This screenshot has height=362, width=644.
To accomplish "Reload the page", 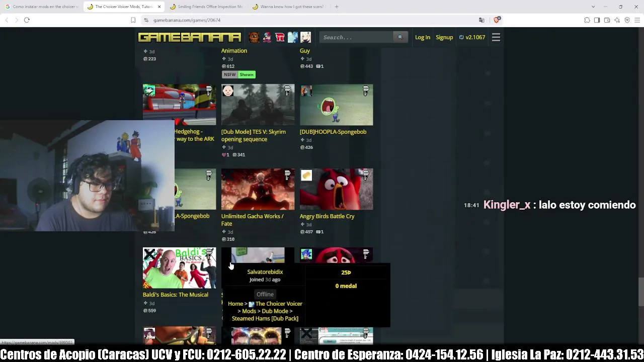I will point(27,20).
